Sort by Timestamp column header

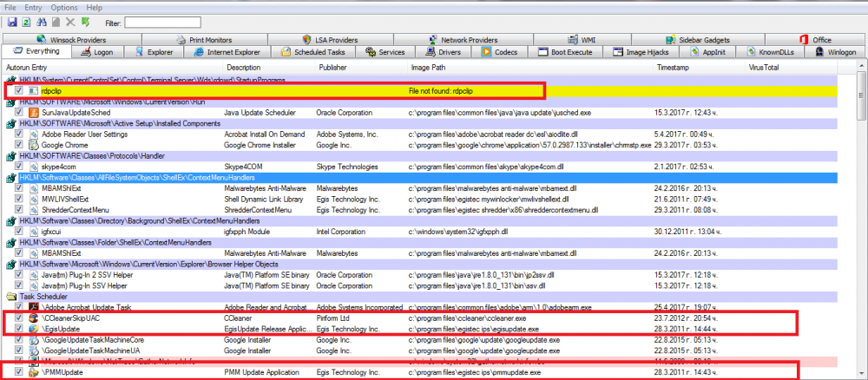click(x=699, y=68)
